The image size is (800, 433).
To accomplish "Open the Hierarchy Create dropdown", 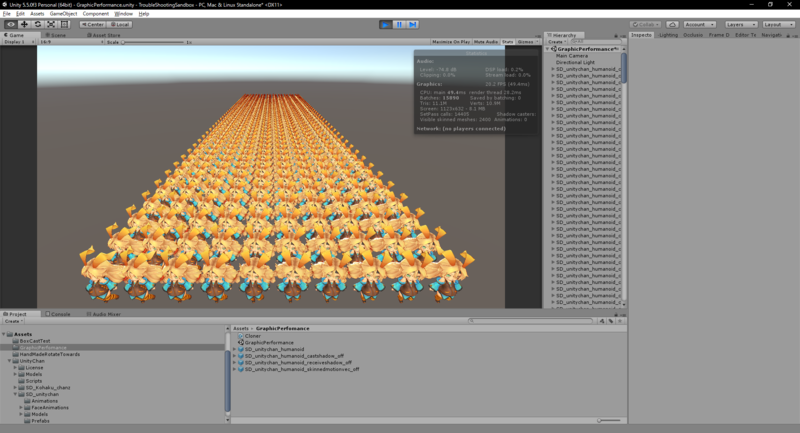I will click(557, 42).
